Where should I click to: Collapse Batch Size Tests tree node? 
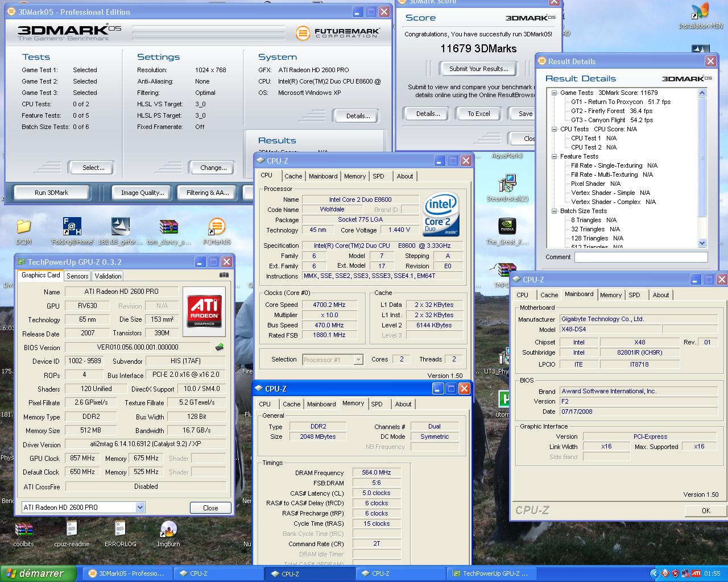(x=554, y=211)
